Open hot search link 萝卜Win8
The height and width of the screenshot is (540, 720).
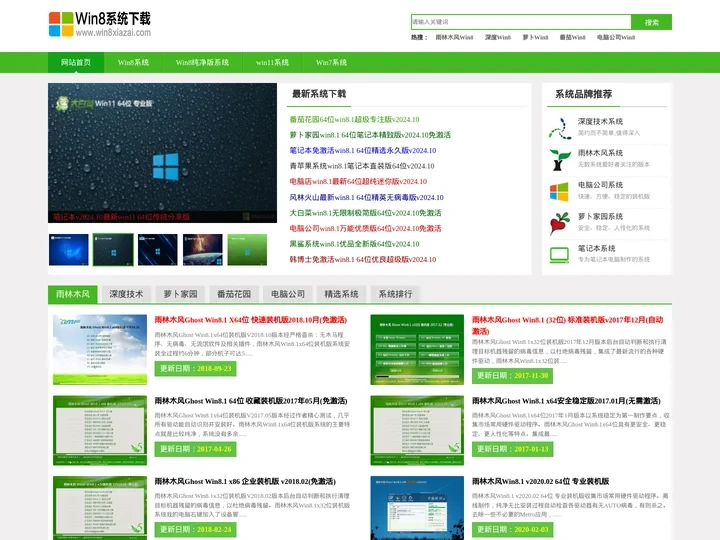[535, 37]
